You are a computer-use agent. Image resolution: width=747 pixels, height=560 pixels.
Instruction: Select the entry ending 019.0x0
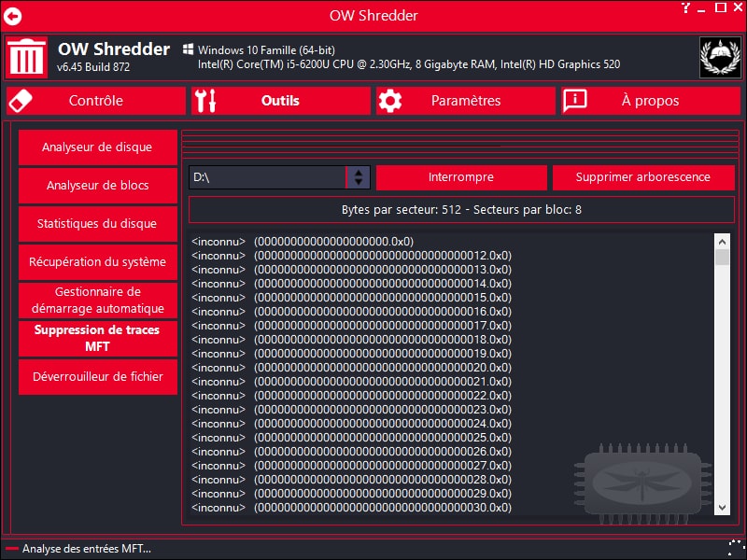352,354
